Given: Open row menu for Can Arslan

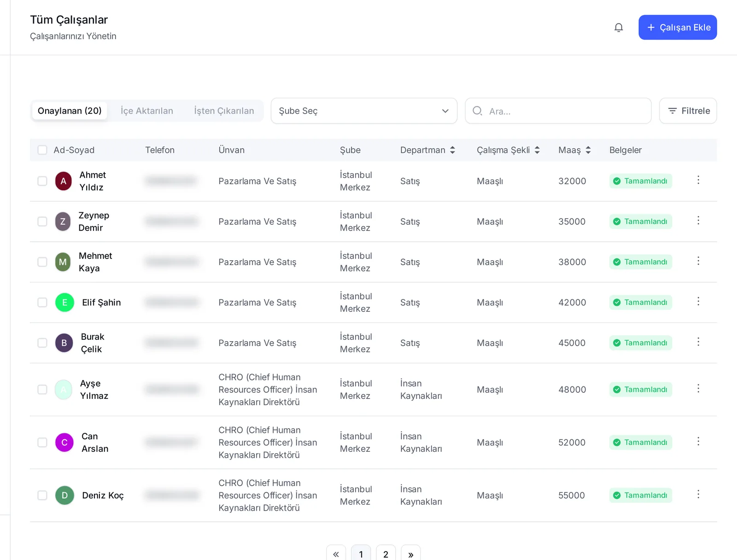Looking at the screenshot, I should click(x=698, y=442).
